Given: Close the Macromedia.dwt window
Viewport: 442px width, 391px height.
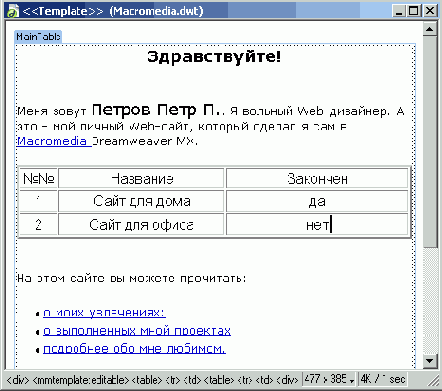Looking at the screenshot, I should [x=430, y=11].
